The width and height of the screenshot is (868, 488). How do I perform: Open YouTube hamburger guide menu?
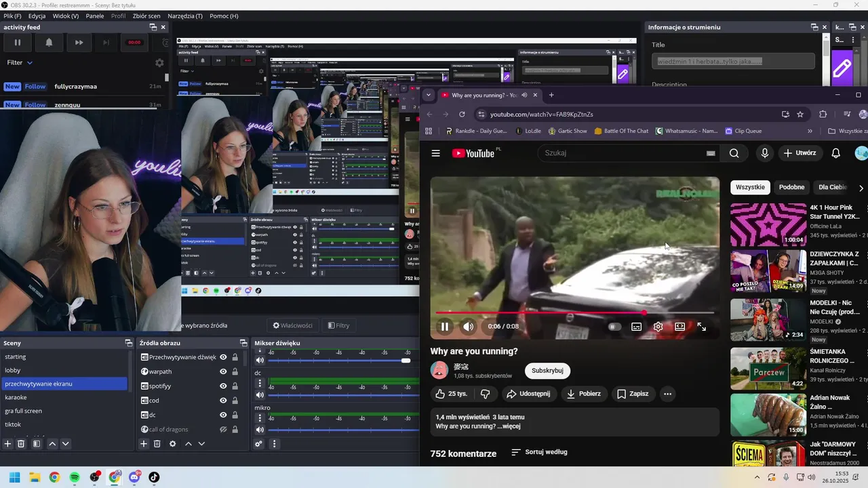point(435,153)
